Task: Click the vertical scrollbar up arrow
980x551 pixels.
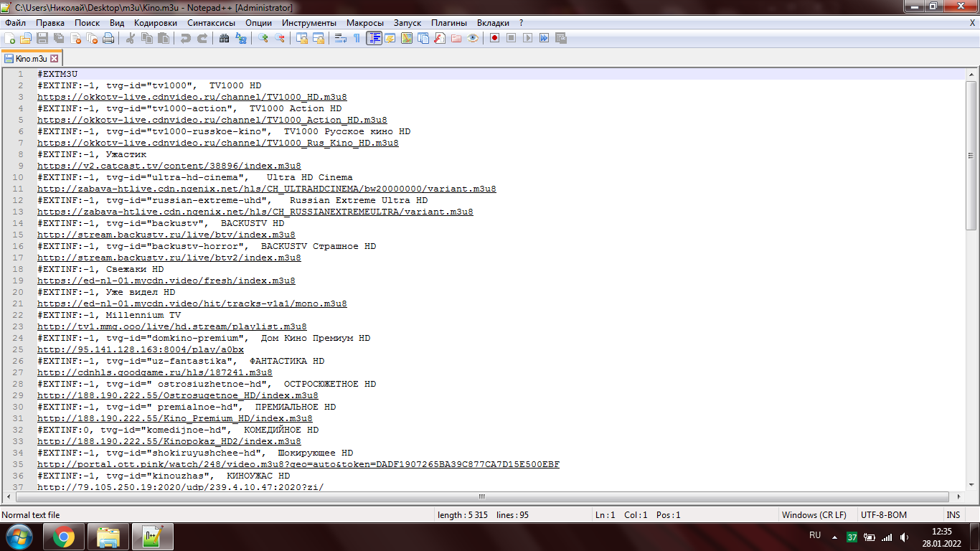Action: click(971, 75)
